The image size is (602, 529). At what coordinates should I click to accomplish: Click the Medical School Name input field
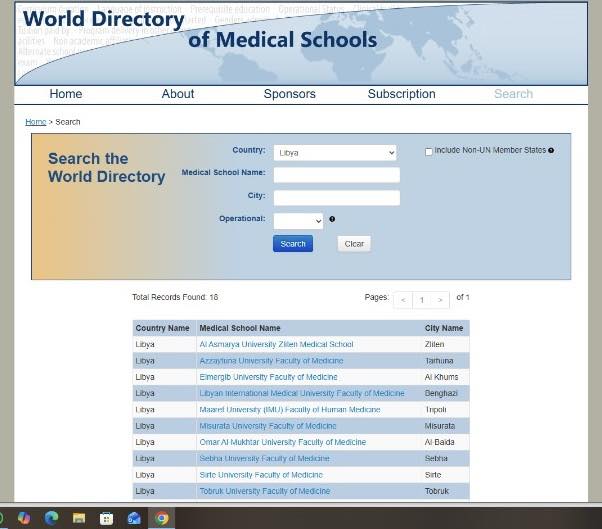pos(337,175)
